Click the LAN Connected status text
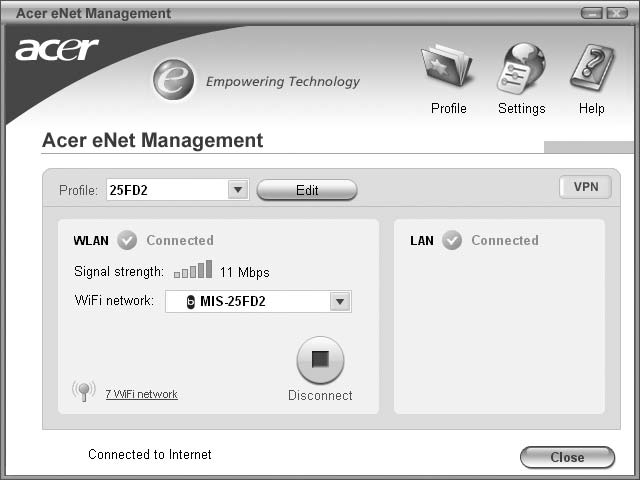The height and width of the screenshot is (480, 640). point(505,240)
